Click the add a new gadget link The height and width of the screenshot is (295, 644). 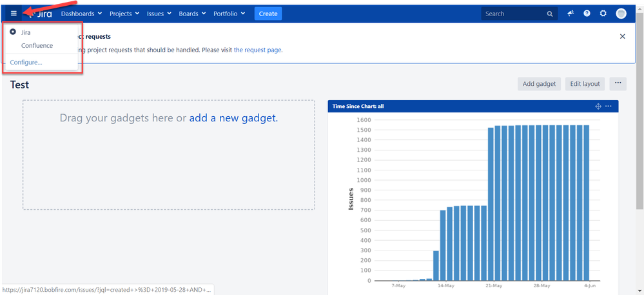(234, 118)
